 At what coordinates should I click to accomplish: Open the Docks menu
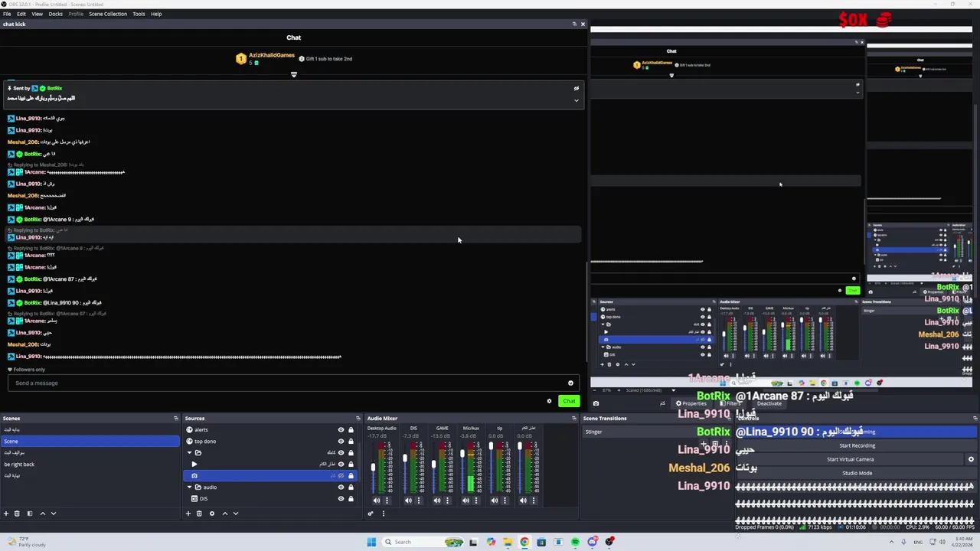[x=56, y=14]
